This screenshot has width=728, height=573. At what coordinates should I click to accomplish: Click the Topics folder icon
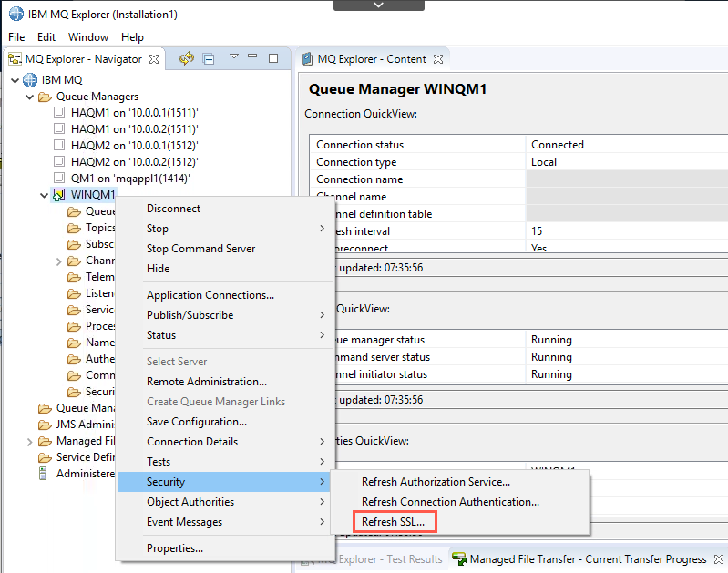point(75,228)
